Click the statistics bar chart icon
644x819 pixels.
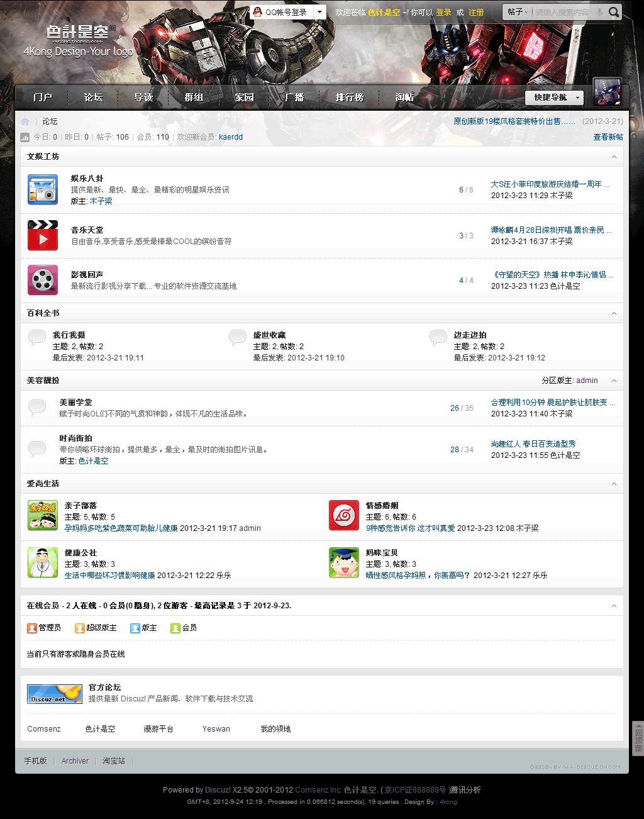coord(25,137)
